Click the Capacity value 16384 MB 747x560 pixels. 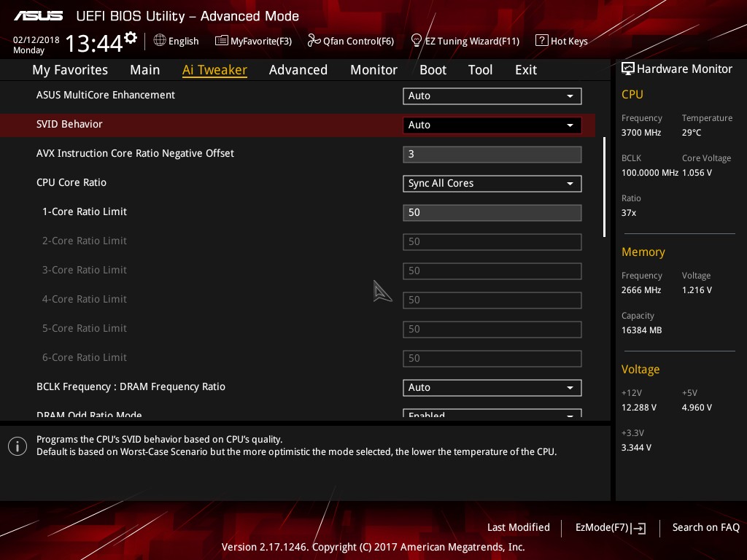pos(642,330)
